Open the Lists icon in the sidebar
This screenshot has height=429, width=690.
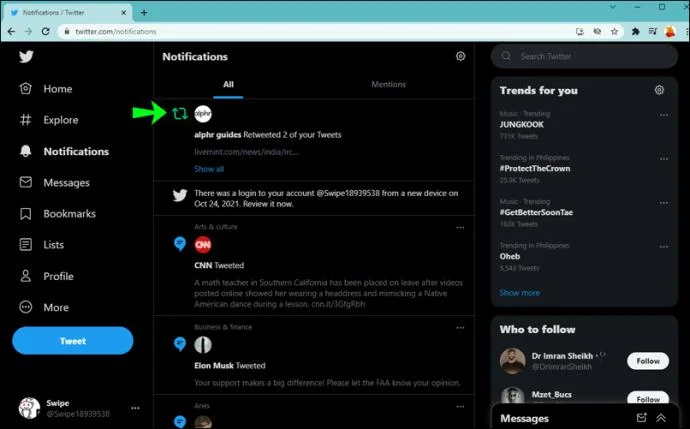[26, 245]
